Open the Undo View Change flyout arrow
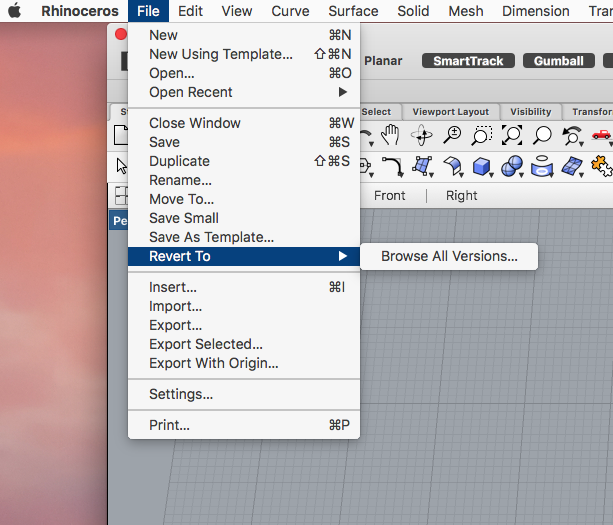The height and width of the screenshot is (525, 613). (x=581, y=144)
